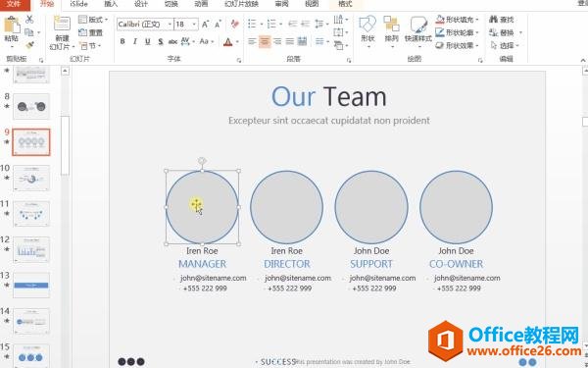Increase list indent level
This screenshot has width=588, height=368.
tap(305, 25)
